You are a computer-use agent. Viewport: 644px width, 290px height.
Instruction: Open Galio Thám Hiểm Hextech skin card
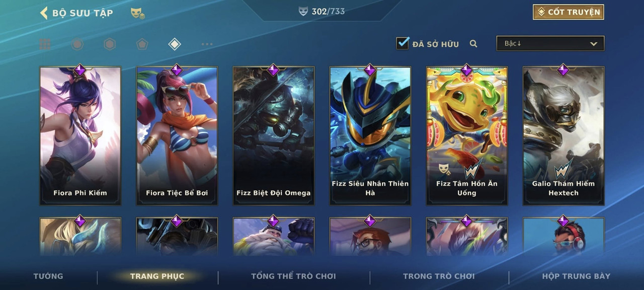563,136
